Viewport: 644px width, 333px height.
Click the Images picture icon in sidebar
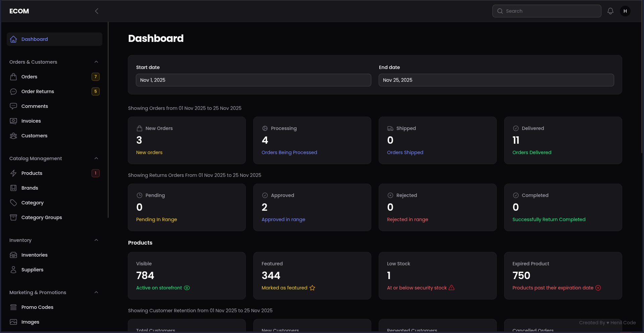[x=13, y=322]
